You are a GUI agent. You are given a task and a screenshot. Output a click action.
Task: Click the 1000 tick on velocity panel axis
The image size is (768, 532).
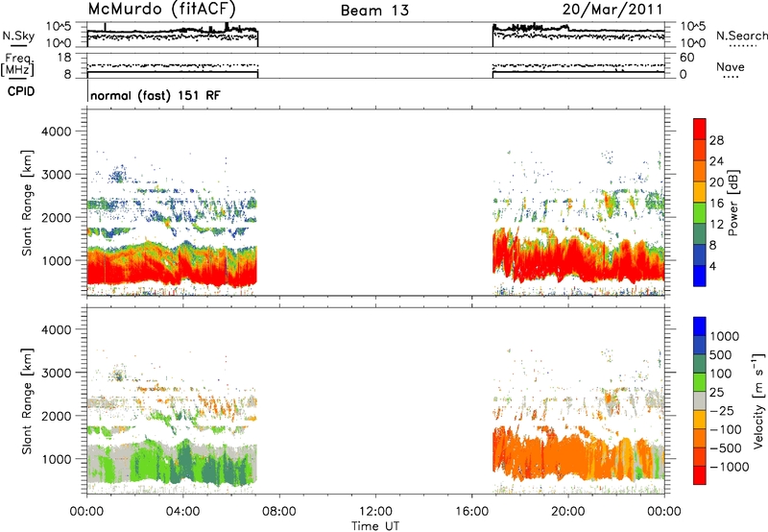pos(57,459)
